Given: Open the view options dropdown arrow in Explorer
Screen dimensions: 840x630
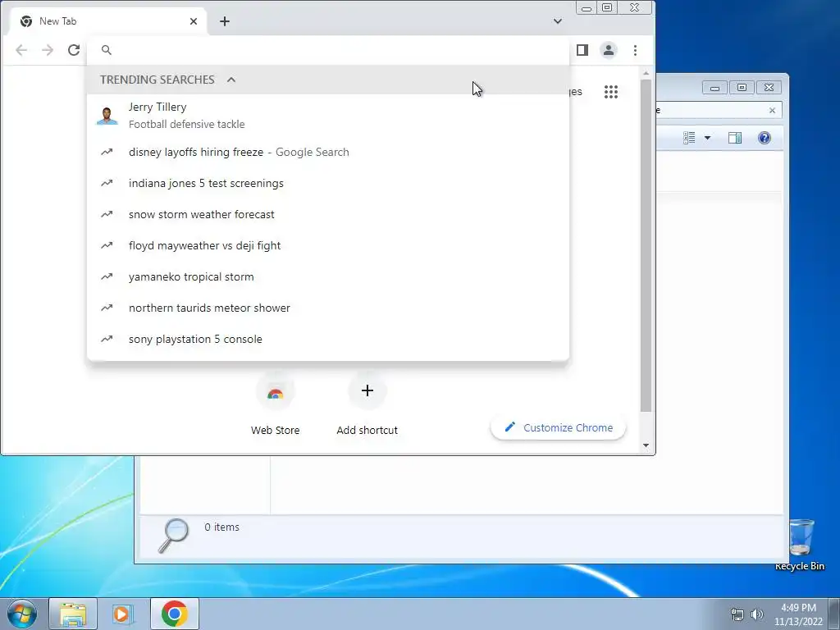Looking at the screenshot, I should point(707,138).
